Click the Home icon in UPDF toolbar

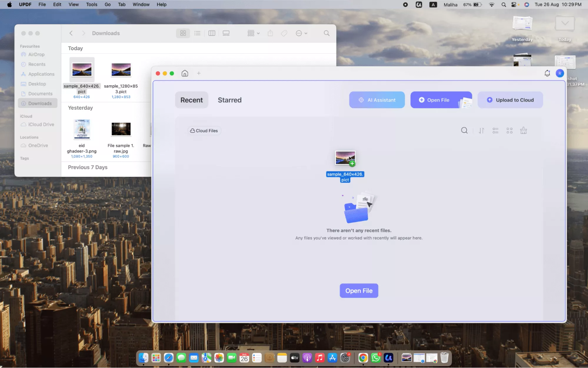click(x=185, y=73)
